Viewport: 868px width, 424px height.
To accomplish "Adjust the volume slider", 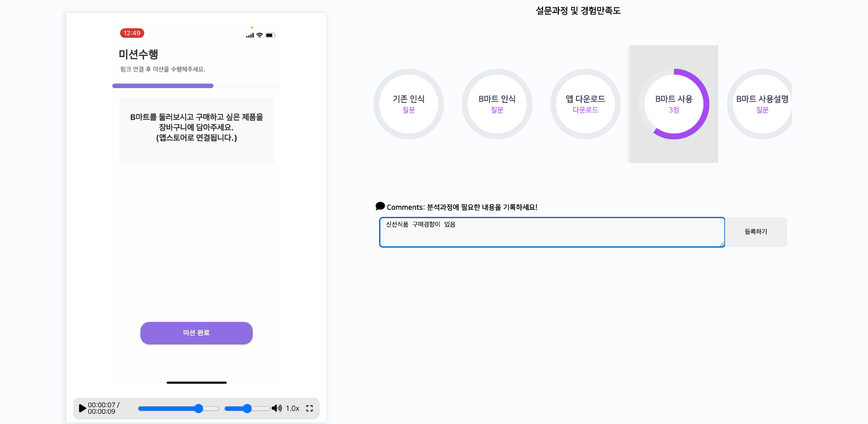I will tap(247, 409).
